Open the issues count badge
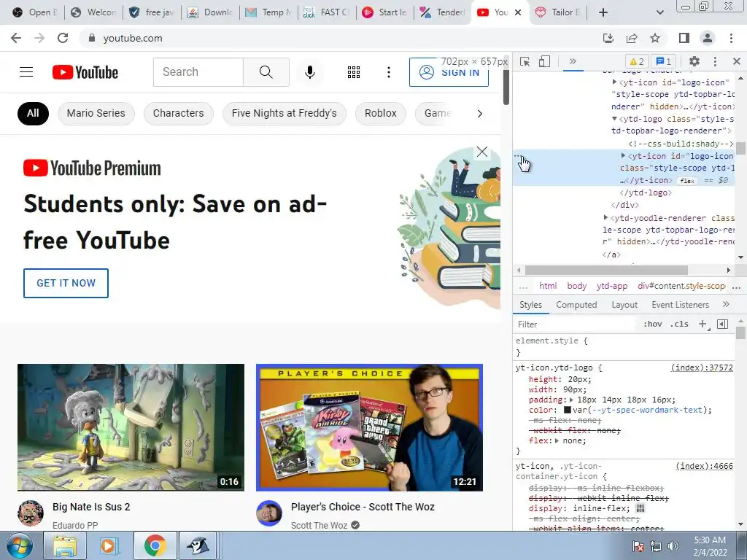The image size is (747, 560). 664,61
